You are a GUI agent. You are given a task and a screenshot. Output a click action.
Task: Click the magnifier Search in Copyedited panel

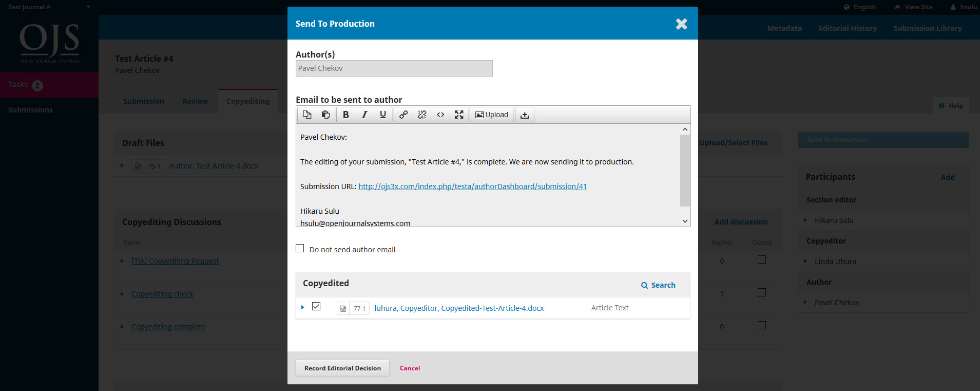pos(658,285)
